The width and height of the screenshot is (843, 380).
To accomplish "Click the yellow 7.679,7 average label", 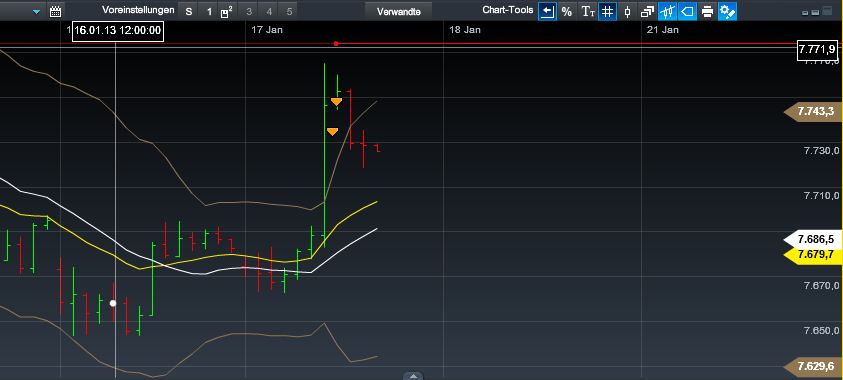I will 814,254.
